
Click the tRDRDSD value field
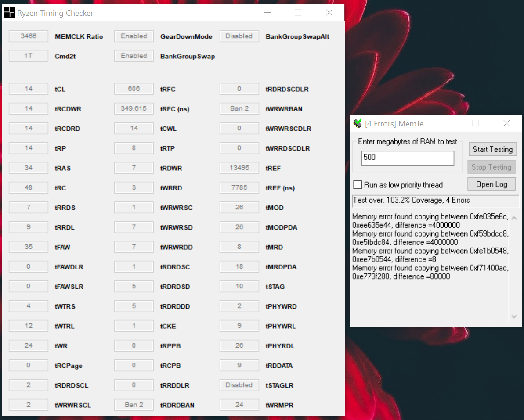point(134,286)
